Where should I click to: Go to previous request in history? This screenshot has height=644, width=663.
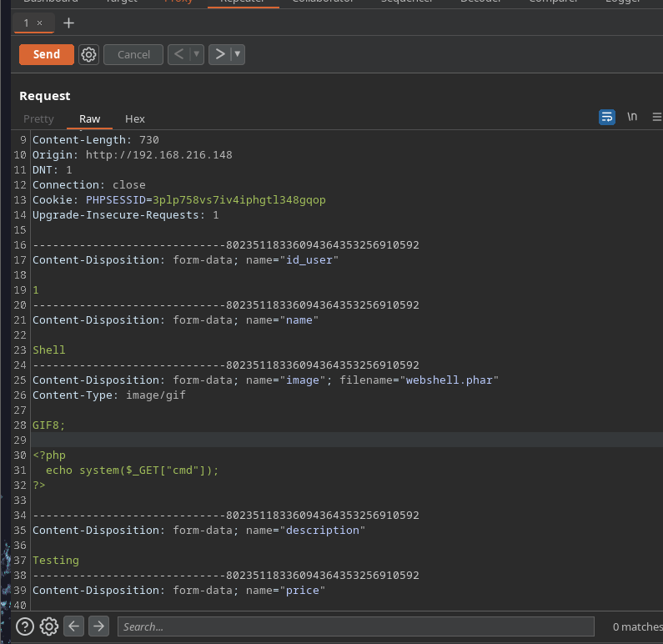click(x=178, y=54)
